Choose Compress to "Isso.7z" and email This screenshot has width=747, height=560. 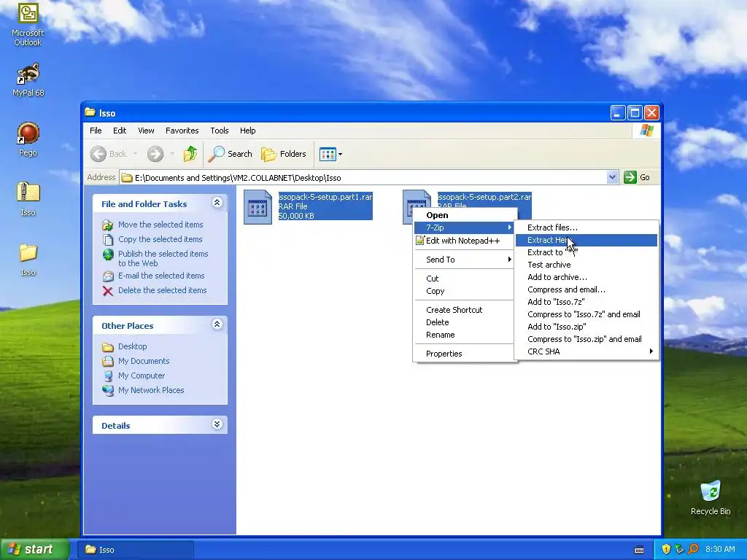tap(587, 314)
